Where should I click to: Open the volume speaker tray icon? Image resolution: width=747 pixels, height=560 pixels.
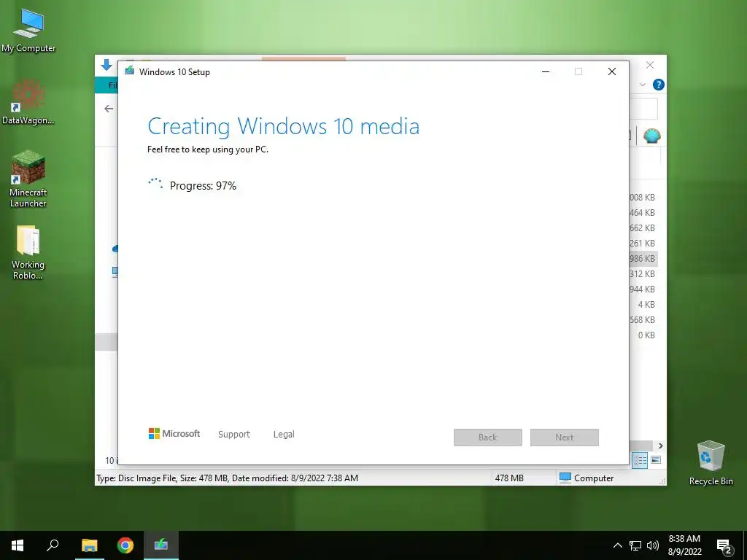[653, 545]
